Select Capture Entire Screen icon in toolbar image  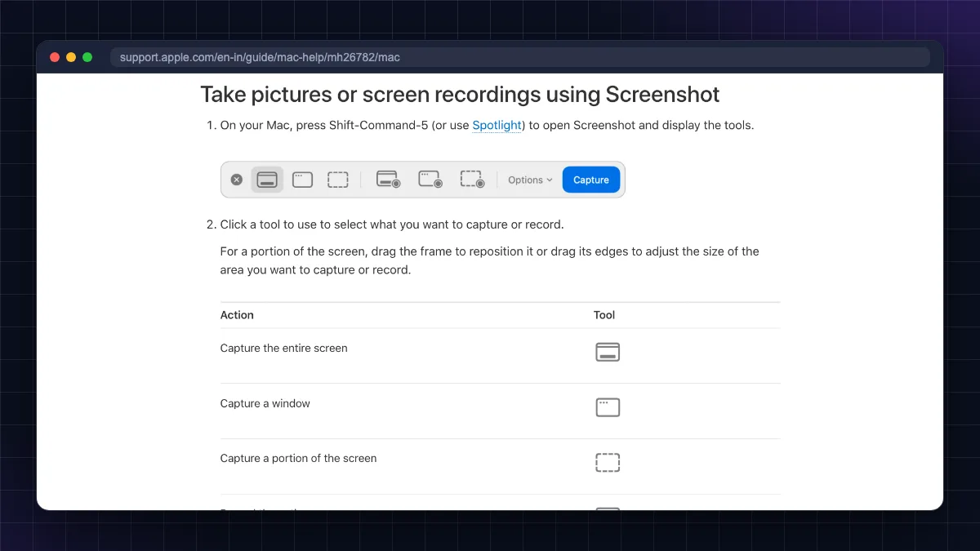tap(267, 180)
